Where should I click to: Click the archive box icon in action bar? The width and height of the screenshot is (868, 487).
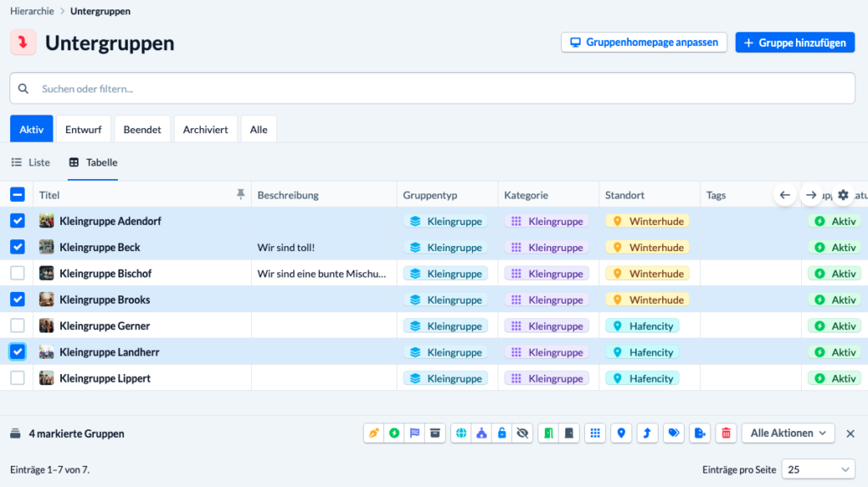click(435, 434)
